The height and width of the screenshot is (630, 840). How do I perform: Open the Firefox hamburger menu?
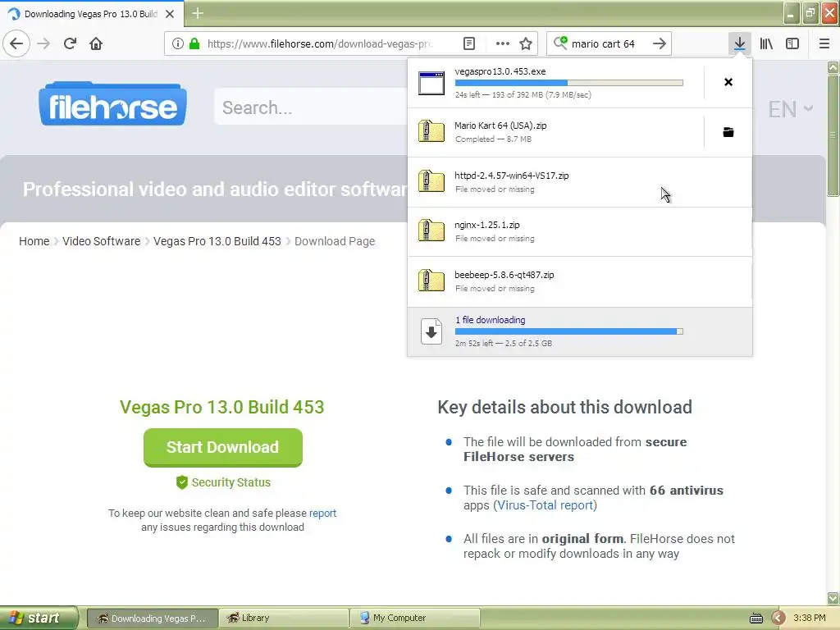point(824,43)
